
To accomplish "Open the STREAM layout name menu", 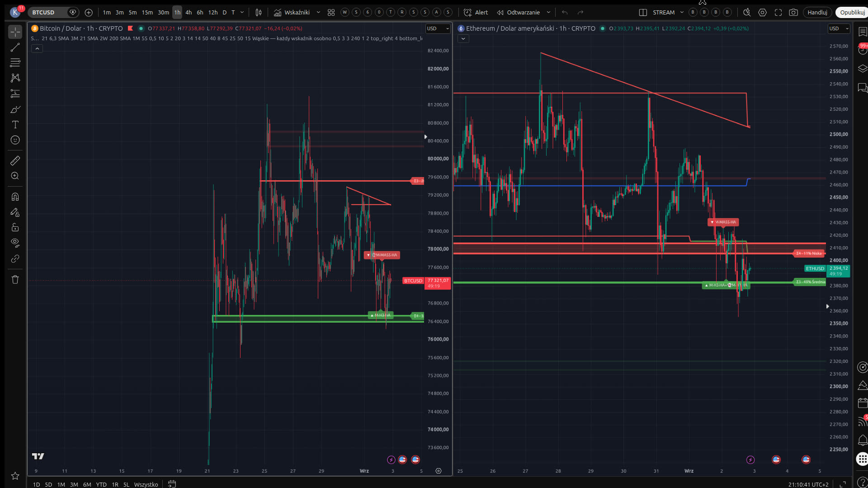I will [x=664, y=13].
